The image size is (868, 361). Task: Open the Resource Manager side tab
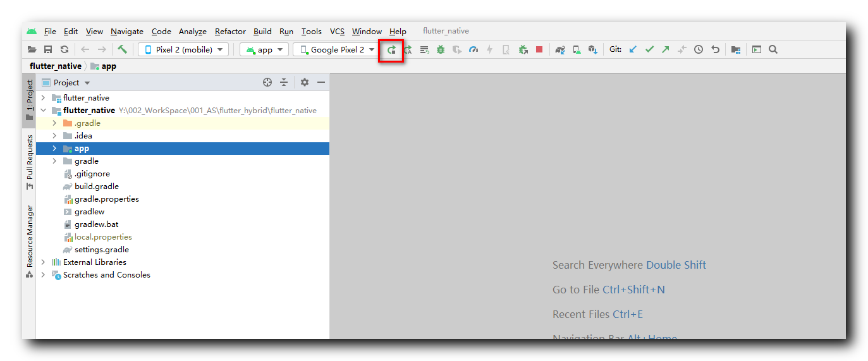tap(29, 242)
